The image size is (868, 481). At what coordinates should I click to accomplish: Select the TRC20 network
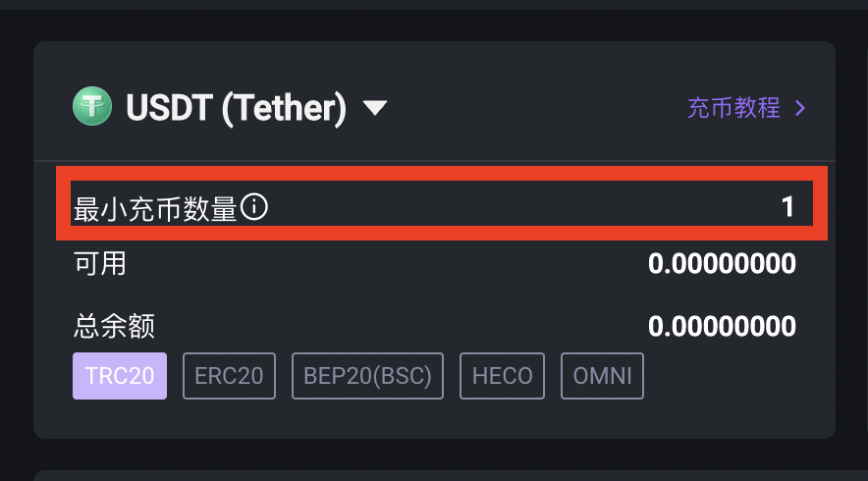click(x=120, y=376)
